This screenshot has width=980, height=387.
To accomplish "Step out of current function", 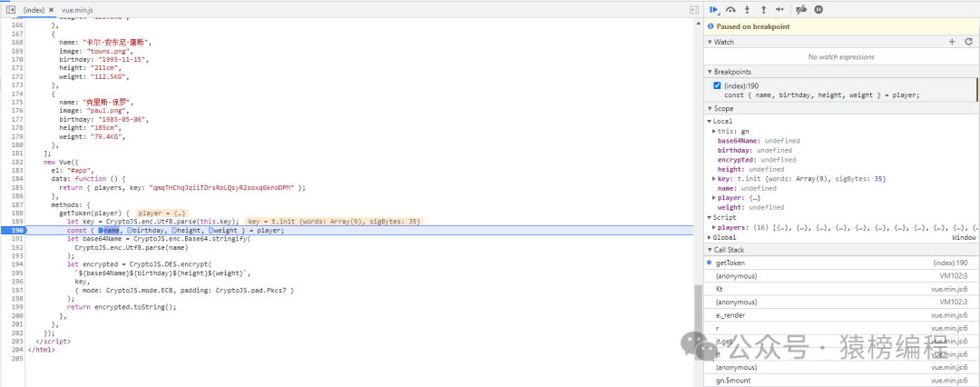I will point(763,9).
